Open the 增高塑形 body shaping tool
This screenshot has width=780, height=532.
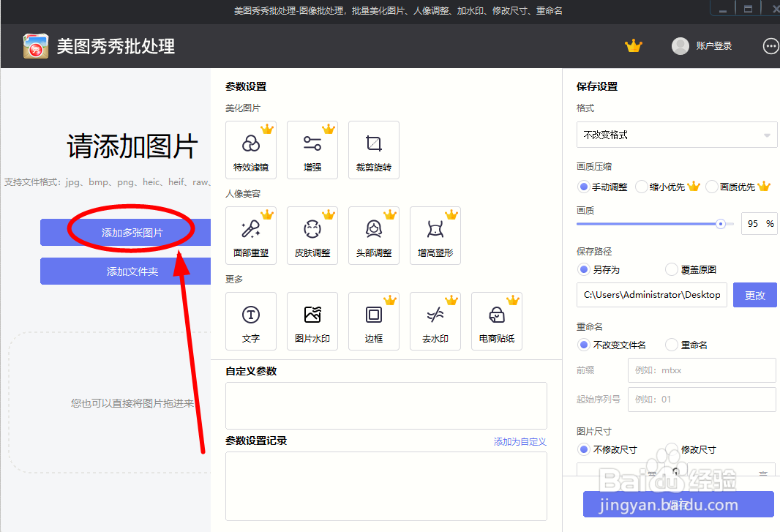click(435, 236)
